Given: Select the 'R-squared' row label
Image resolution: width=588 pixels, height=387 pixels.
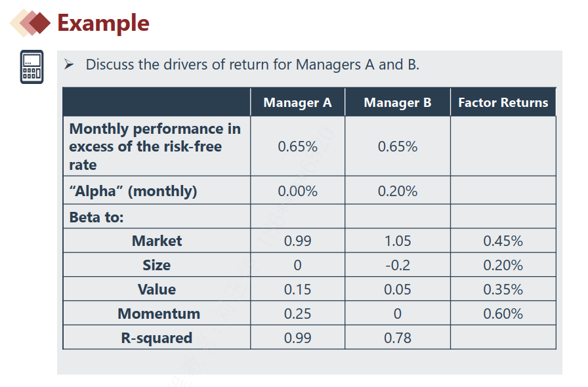Looking at the screenshot, I should click(x=156, y=338).
